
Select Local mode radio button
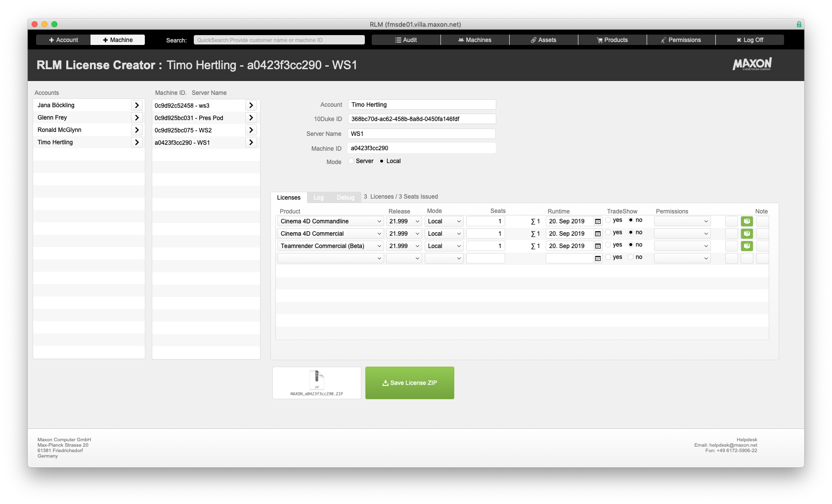(382, 161)
